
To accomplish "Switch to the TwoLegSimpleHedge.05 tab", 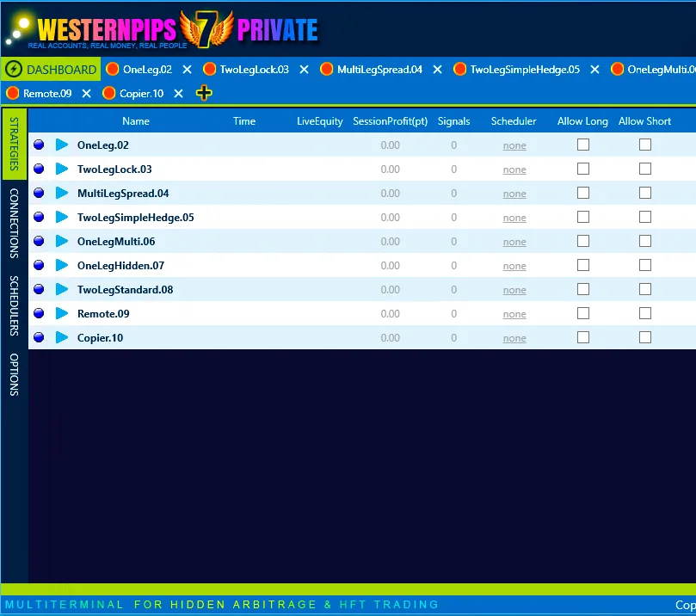I will (x=525, y=70).
